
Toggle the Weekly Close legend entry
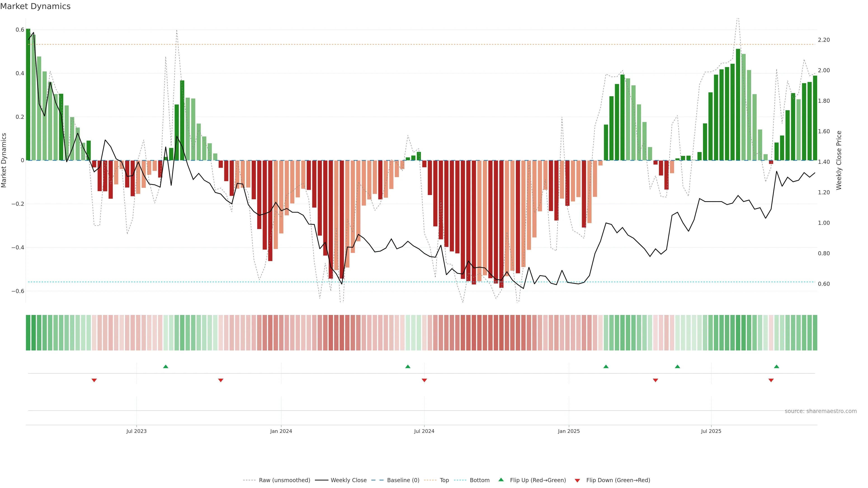click(348, 480)
